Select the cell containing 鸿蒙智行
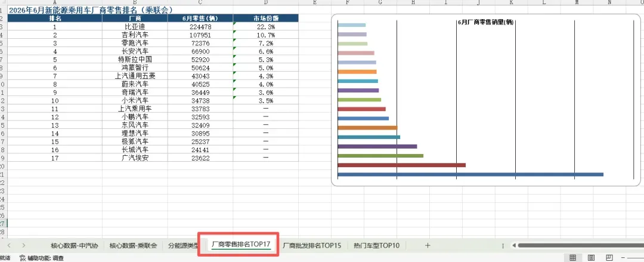This screenshot has height=262, width=644. coord(135,68)
